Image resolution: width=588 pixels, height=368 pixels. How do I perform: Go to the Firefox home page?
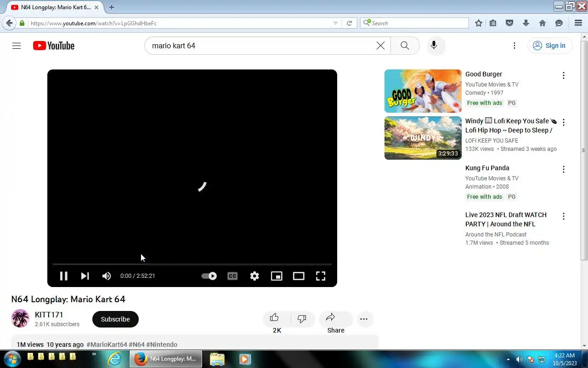543,23
